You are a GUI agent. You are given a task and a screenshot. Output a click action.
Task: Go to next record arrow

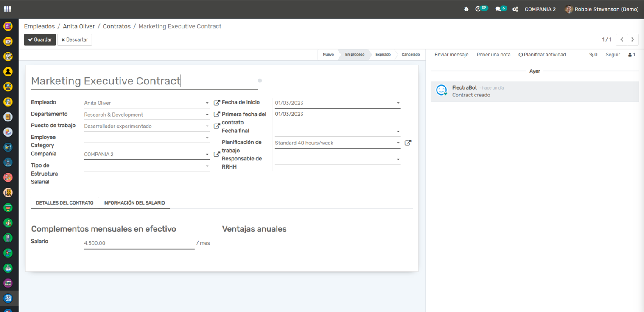633,39
